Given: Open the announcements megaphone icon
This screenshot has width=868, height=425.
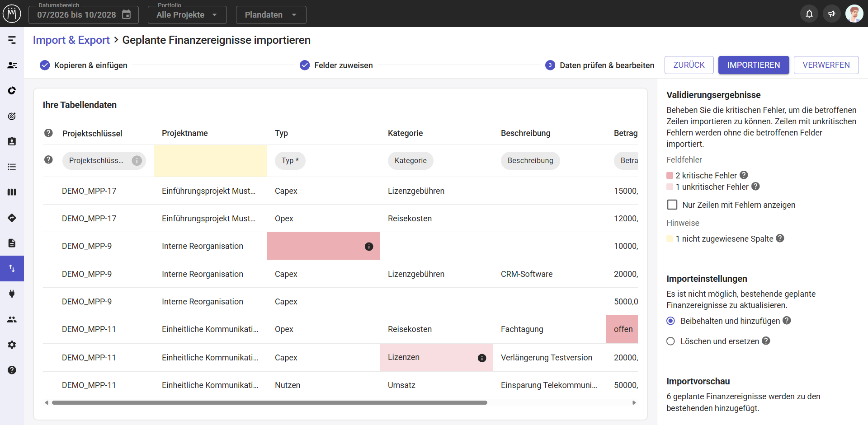Looking at the screenshot, I should pyautogui.click(x=832, y=14).
